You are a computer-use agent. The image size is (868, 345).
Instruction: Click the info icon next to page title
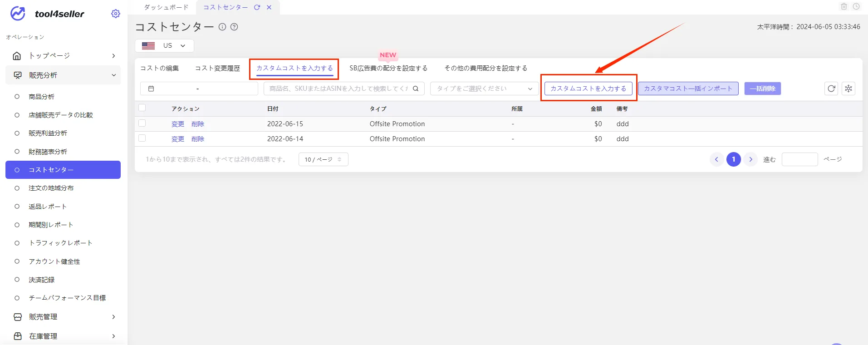pos(222,27)
